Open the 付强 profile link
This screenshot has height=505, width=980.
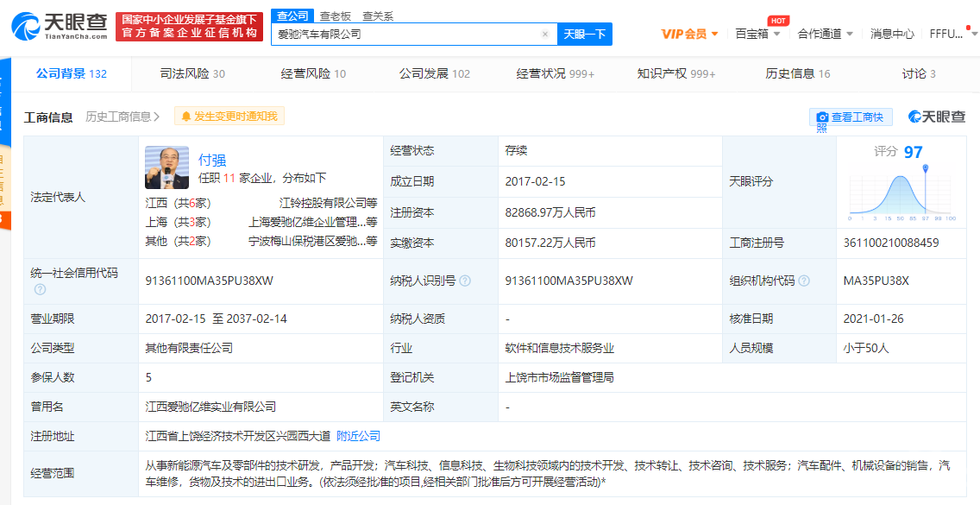tap(212, 161)
